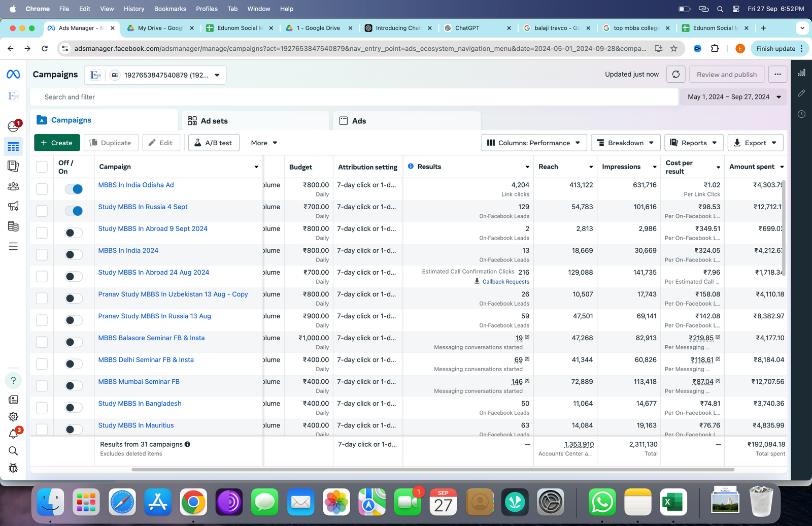
Task: Enable the MBBS Mumbai Seminar FB campaign
Action: (74, 386)
